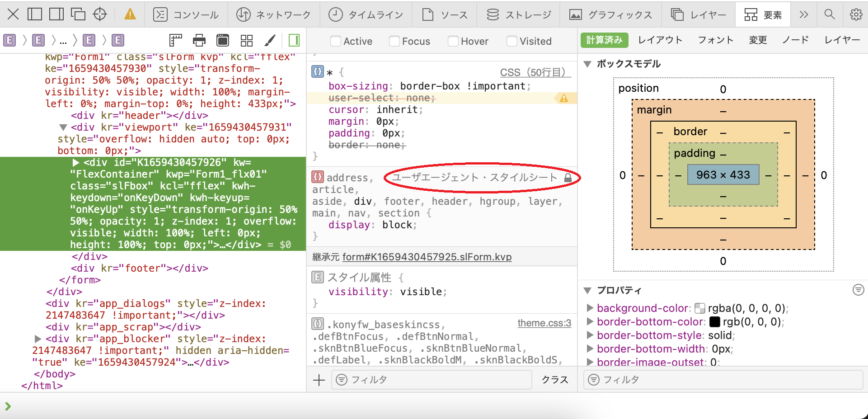Toggle the grid overlays icon

(246, 40)
